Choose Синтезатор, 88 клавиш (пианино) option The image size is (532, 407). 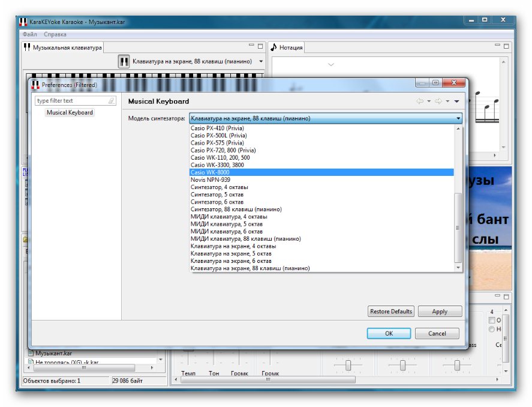coord(321,210)
